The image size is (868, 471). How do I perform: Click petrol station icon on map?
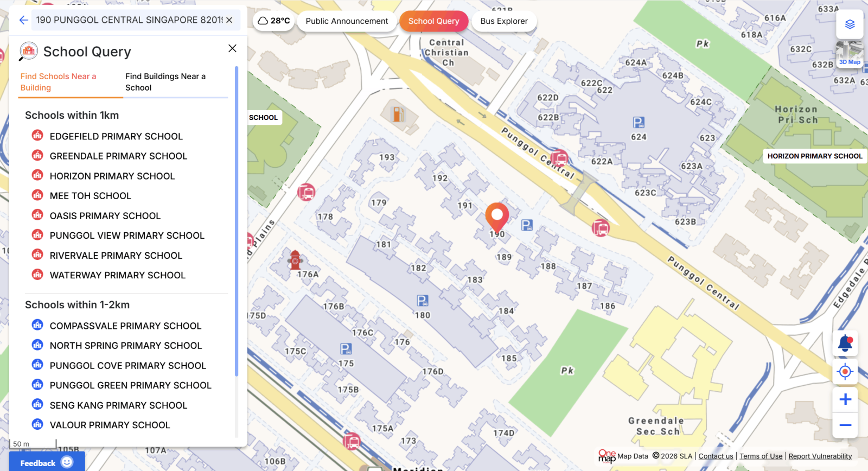(x=398, y=114)
